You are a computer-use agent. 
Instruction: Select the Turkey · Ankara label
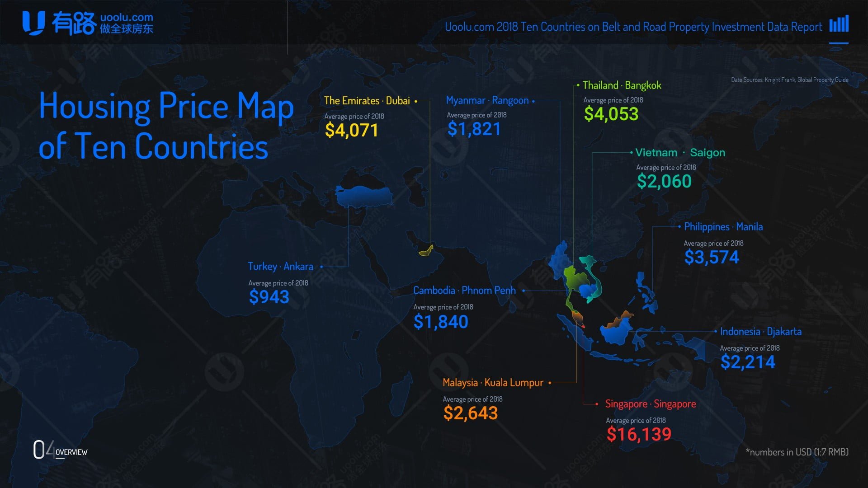280,267
